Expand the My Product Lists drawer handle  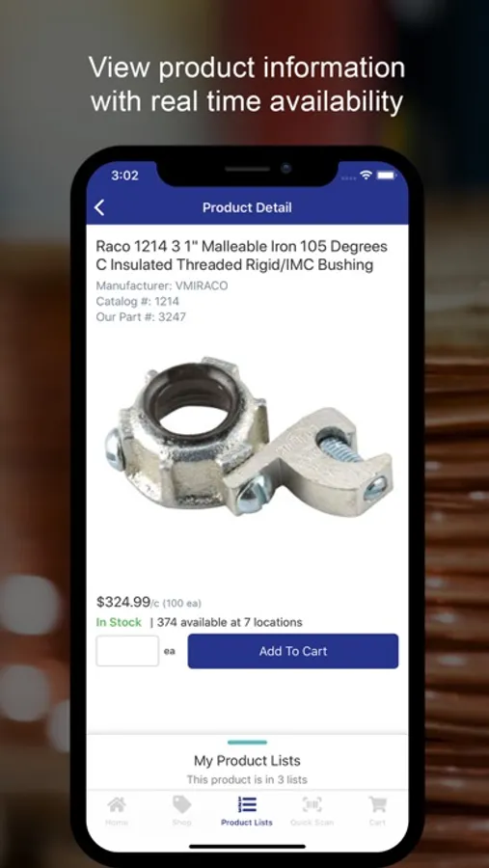[x=247, y=743]
